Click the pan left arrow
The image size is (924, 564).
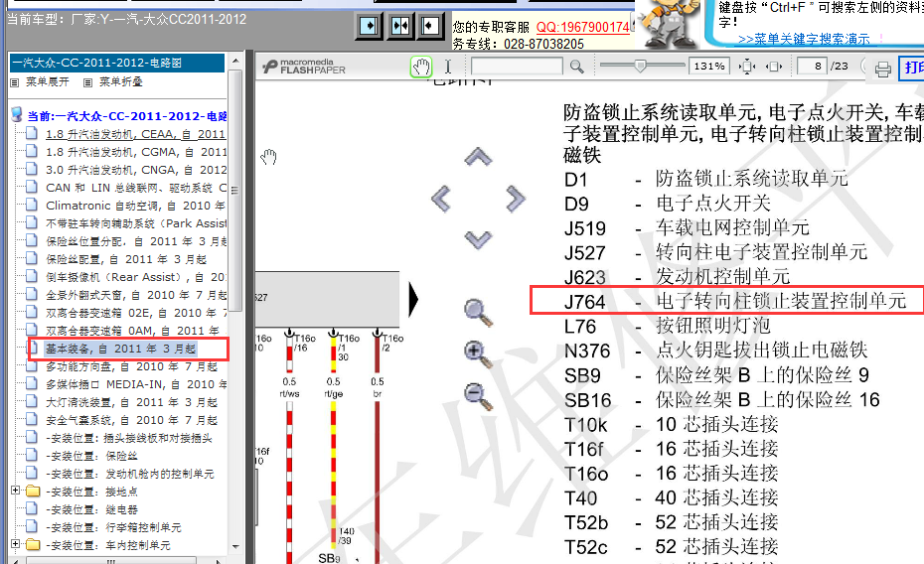click(441, 199)
